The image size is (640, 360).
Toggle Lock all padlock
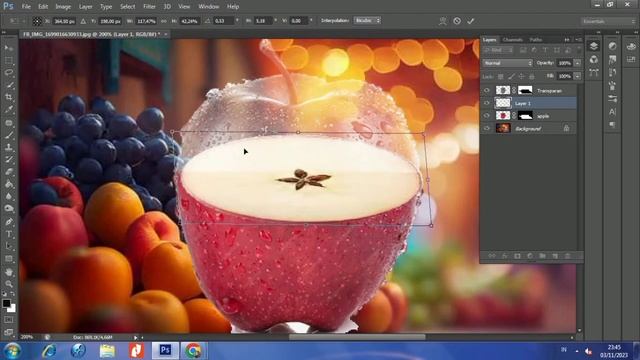coord(531,76)
